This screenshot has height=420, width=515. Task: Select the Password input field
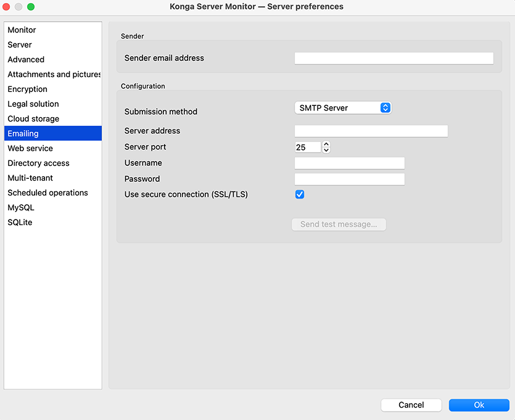click(x=349, y=179)
